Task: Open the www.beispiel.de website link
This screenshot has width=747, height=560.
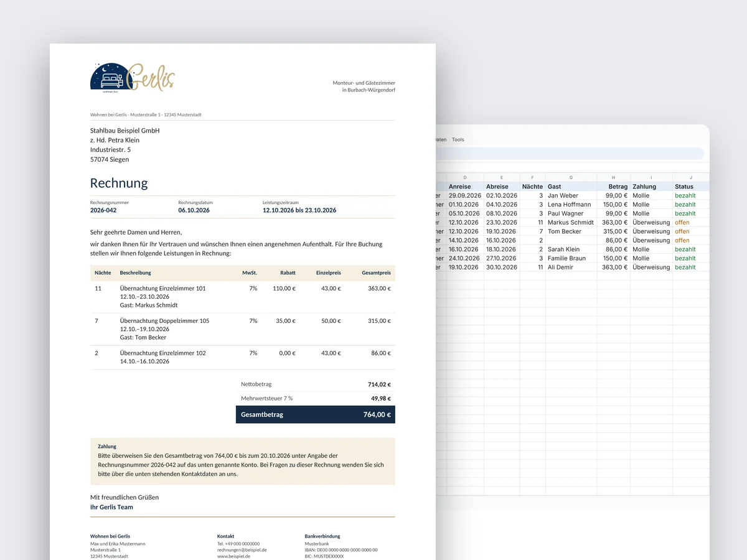Action: (233, 556)
